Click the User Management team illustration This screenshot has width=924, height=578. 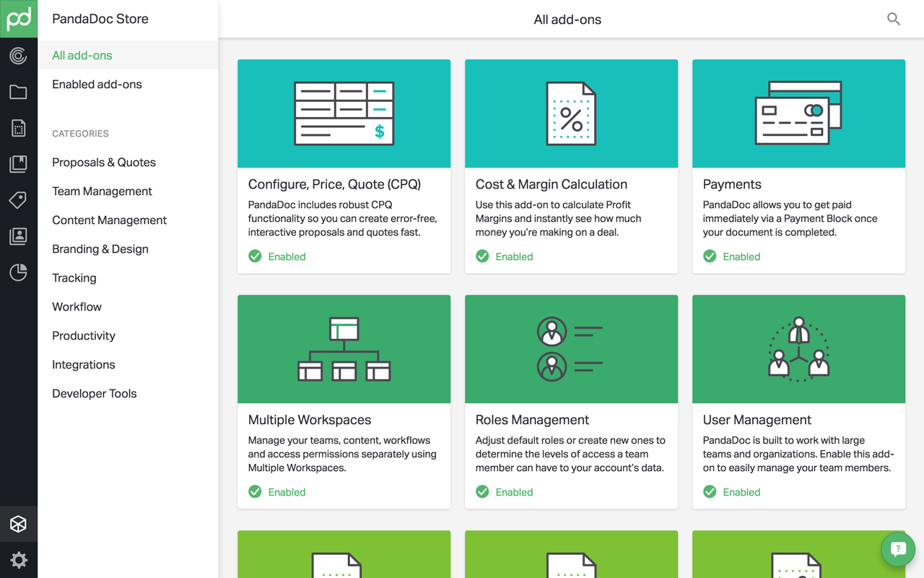tap(798, 349)
